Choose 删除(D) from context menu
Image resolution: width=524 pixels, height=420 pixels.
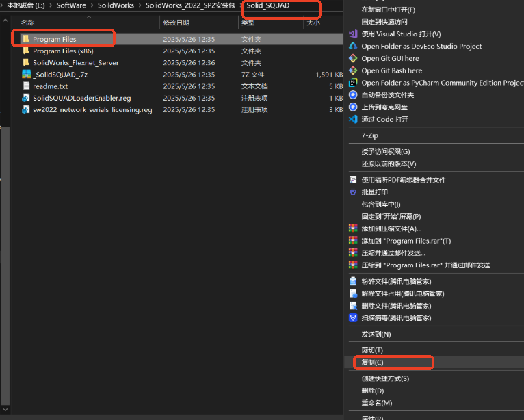coord(373,391)
